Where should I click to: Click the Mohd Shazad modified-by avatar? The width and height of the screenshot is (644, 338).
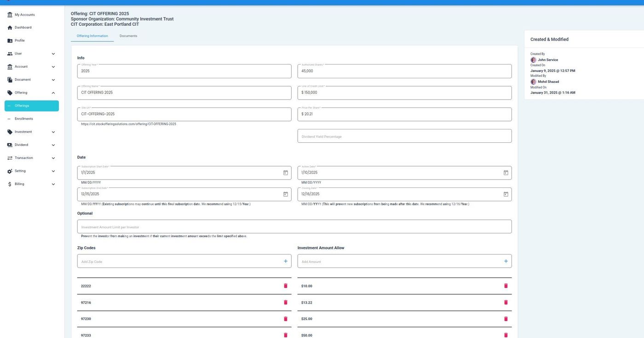(x=533, y=82)
